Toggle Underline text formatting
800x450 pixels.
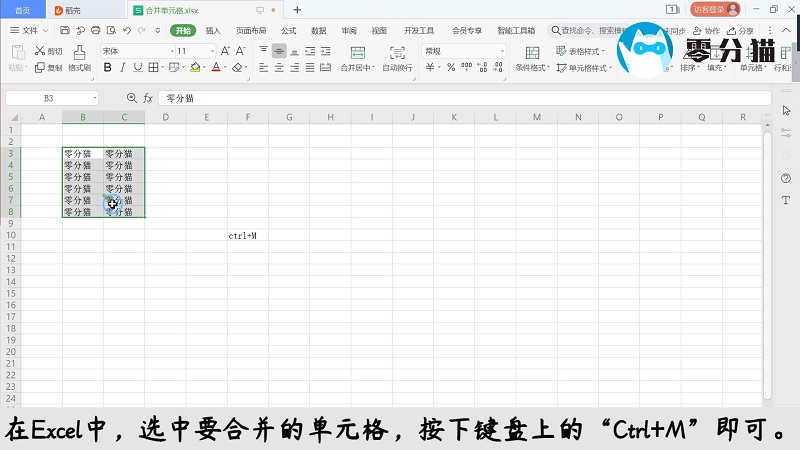[137, 68]
